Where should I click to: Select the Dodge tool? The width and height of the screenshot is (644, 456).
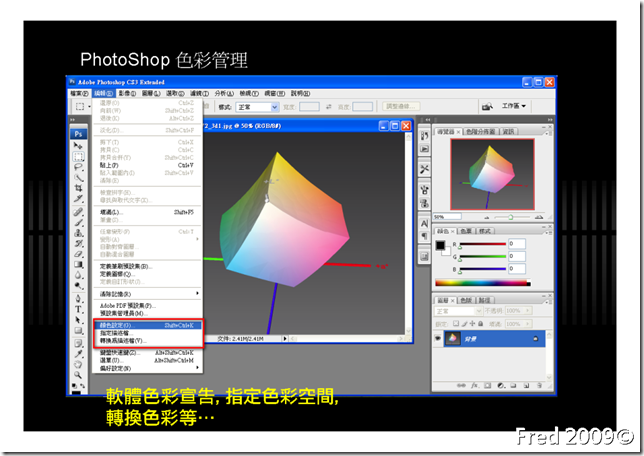78,286
